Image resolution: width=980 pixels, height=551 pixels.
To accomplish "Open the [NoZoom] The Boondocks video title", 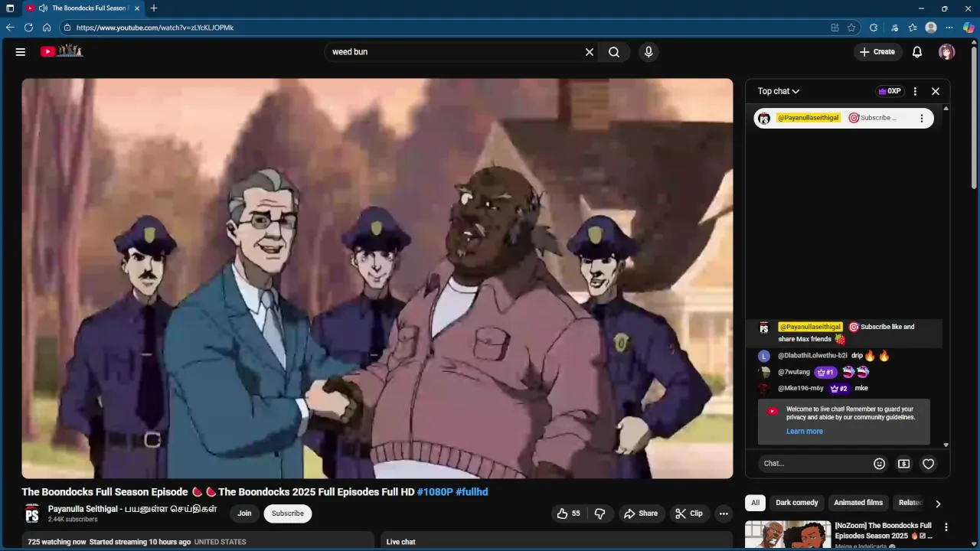I will [x=884, y=530].
